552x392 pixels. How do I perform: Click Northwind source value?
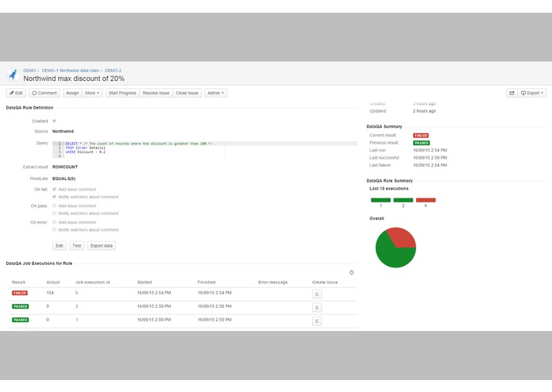[x=63, y=131]
